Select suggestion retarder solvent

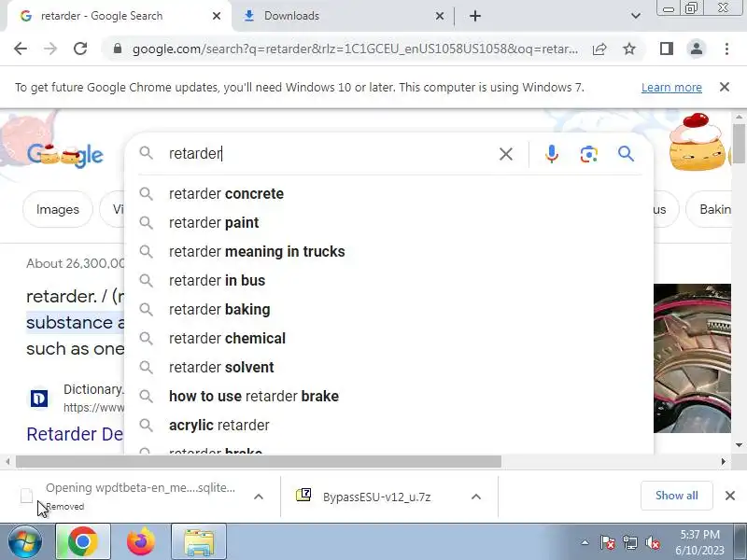[x=388, y=367]
